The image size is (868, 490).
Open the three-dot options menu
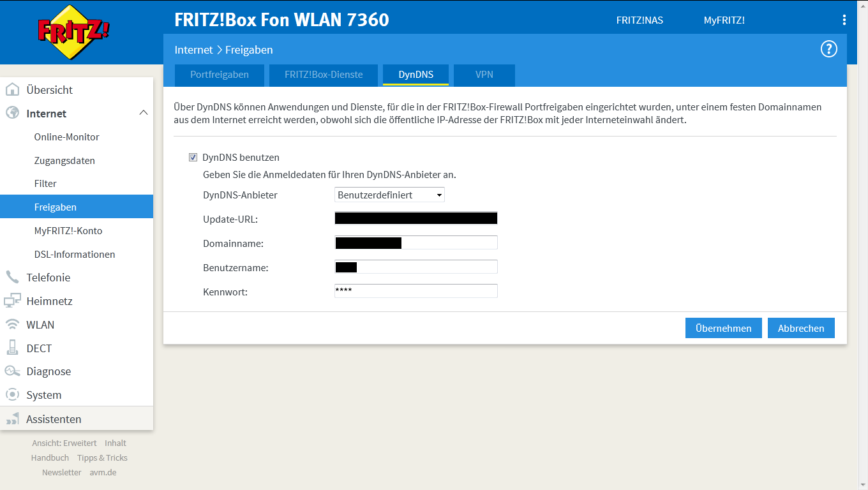[844, 20]
